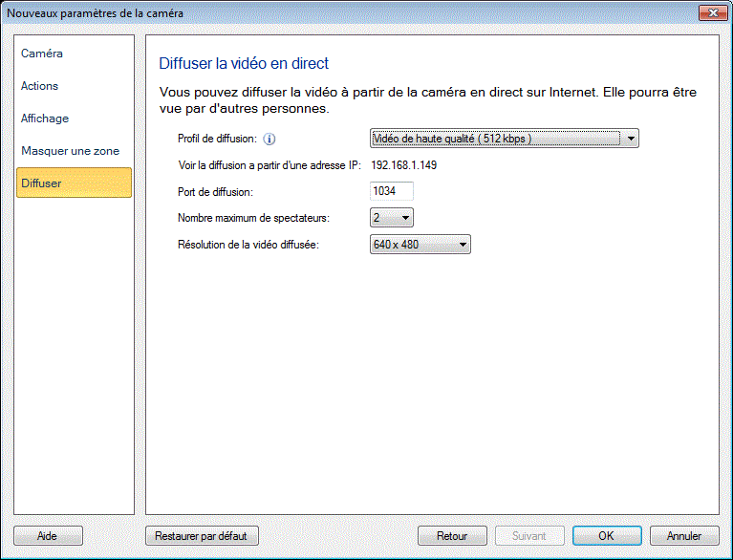
Task: Click the window title bar text
Action: pyautogui.click(x=96, y=13)
